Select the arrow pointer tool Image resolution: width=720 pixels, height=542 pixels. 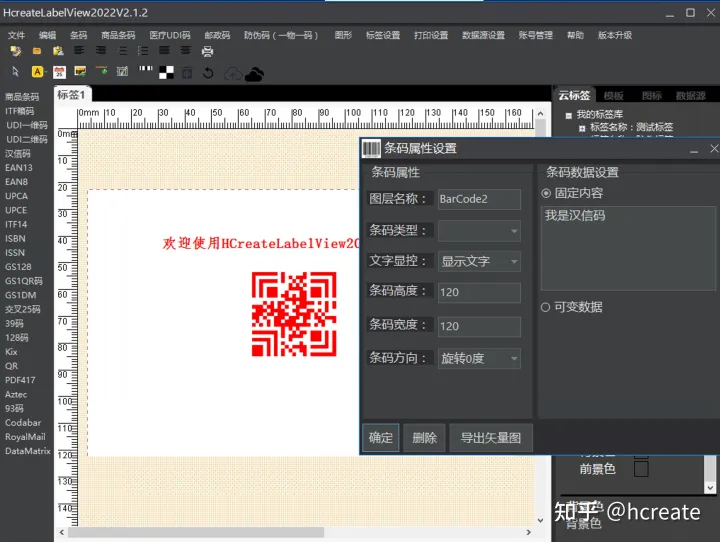[15, 72]
